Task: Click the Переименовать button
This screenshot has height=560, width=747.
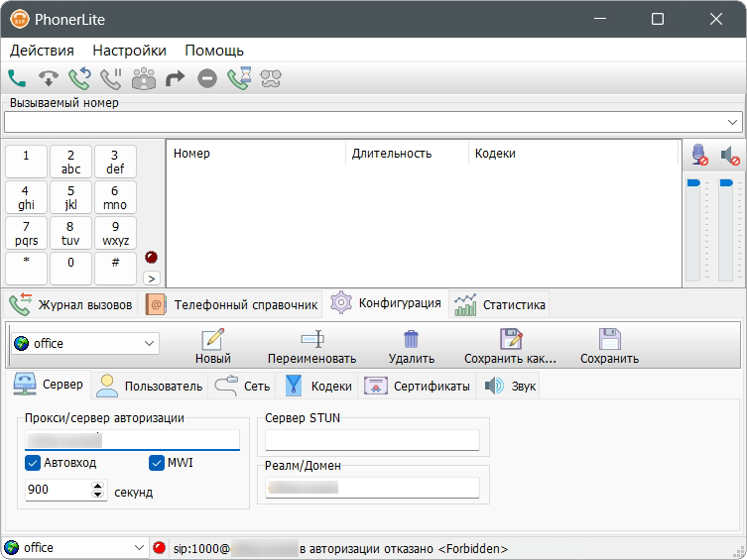Action: pyautogui.click(x=311, y=346)
